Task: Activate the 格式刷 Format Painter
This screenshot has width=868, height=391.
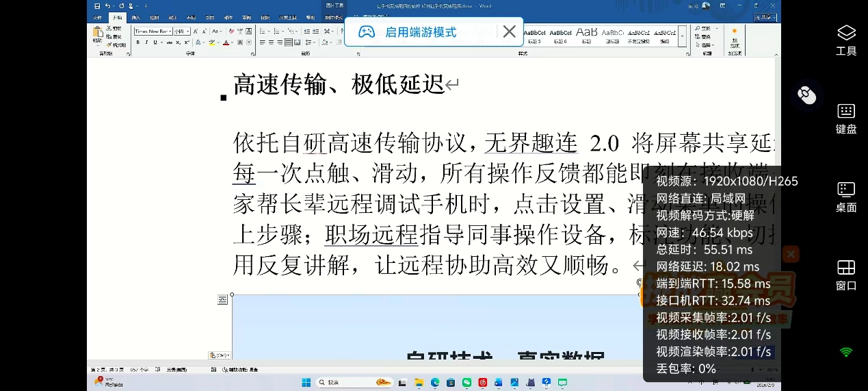Action: tap(116, 45)
